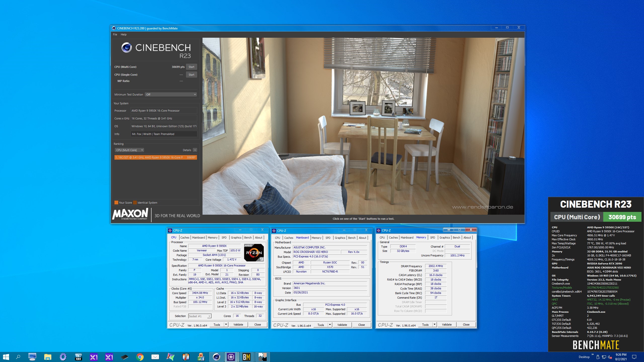Open Cinebench from the taskbar
The height and width of the screenshot is (362, 644).
click(216, 357)
